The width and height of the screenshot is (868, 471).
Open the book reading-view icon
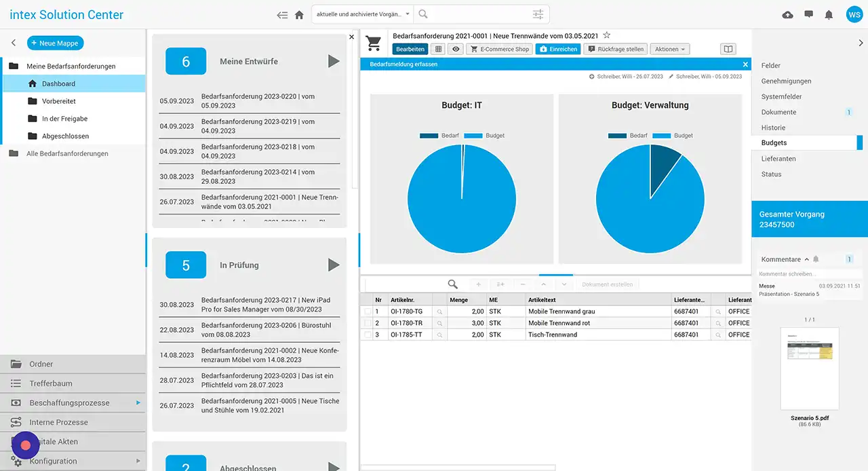point(728,49)
